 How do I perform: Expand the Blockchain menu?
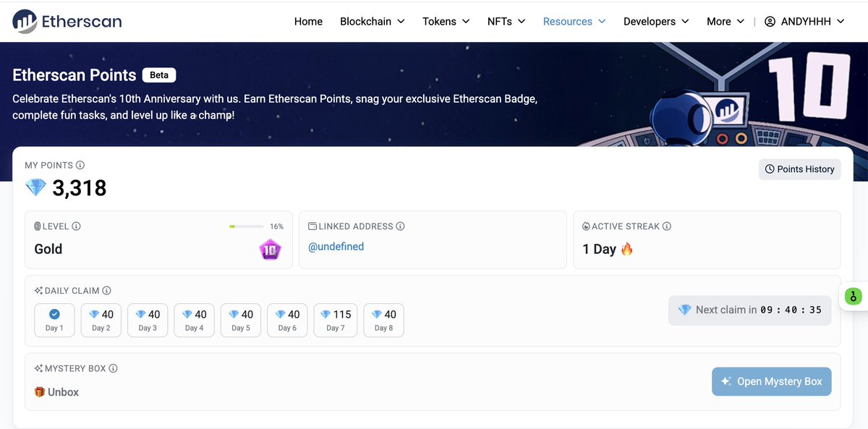tap(373, 22)
